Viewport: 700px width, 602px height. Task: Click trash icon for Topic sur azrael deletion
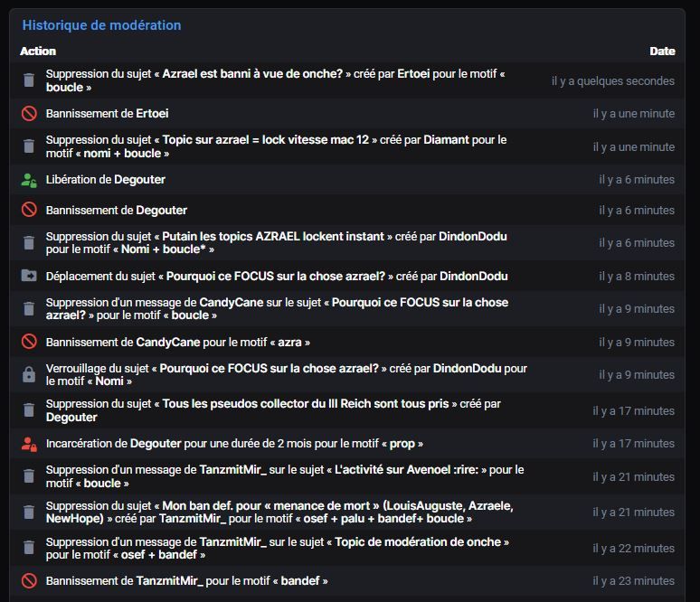(x=29, y=146)
